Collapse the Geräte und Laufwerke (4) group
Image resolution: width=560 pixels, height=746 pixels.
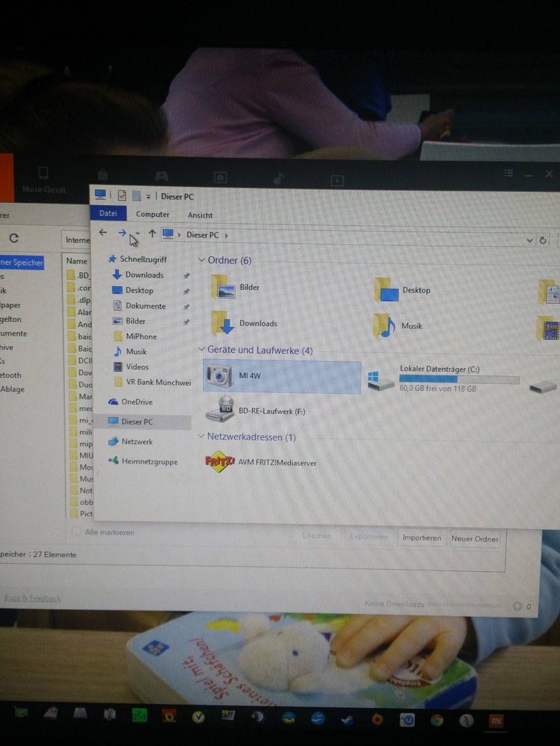(201, 350)
